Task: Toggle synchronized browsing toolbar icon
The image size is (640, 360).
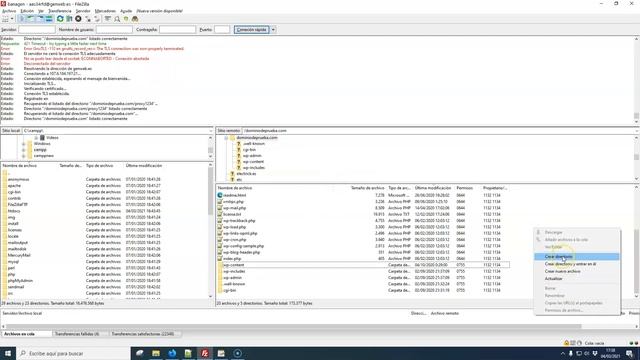Action: [x=126, y=19]
